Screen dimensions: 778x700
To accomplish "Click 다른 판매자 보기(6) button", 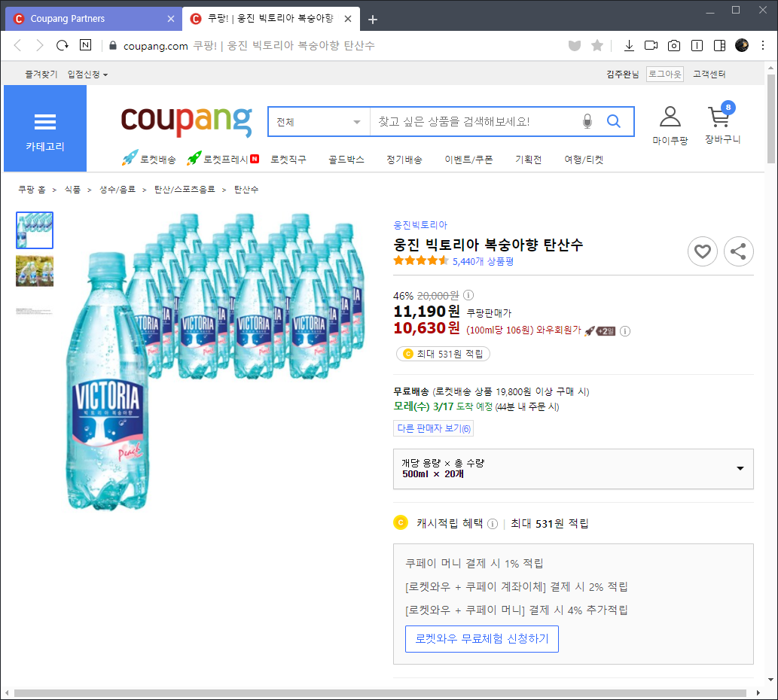I will 434,428.
